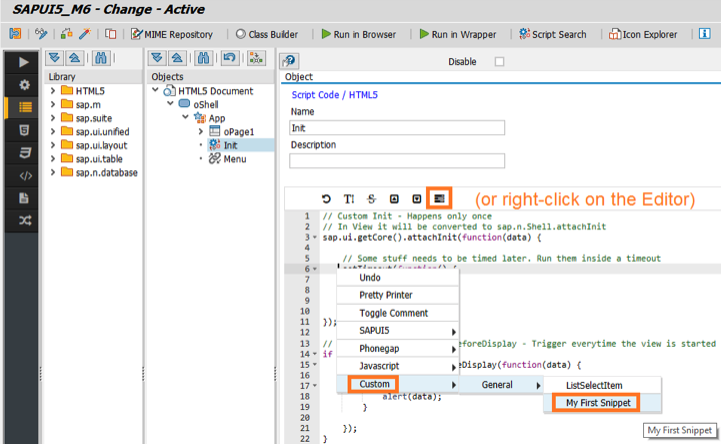Collapse all nodes in Library panel
The image size is (722, 446).
tap(74, 58)
